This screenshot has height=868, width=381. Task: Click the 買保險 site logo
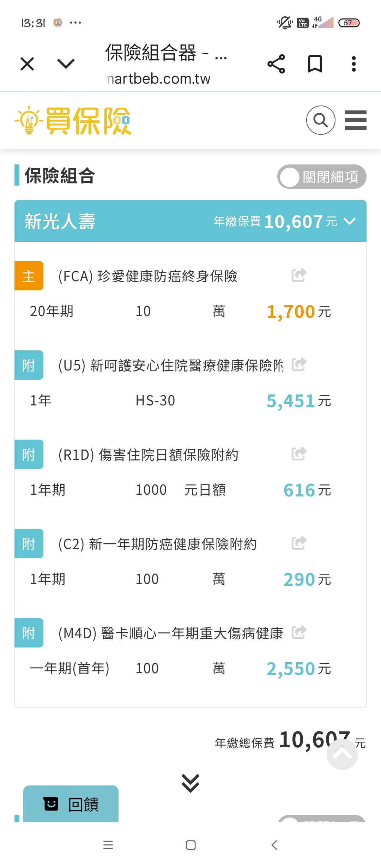click(73, 121)
